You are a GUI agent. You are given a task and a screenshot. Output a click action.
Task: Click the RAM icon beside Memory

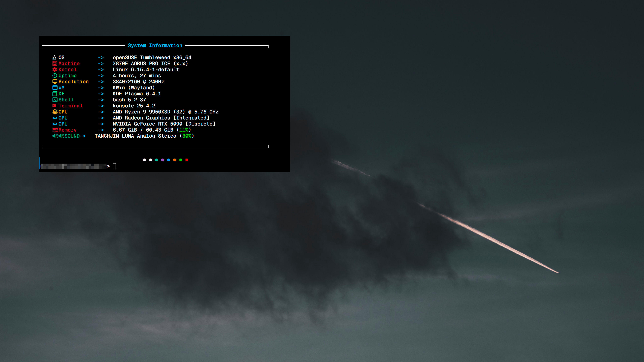pos(55,130)
